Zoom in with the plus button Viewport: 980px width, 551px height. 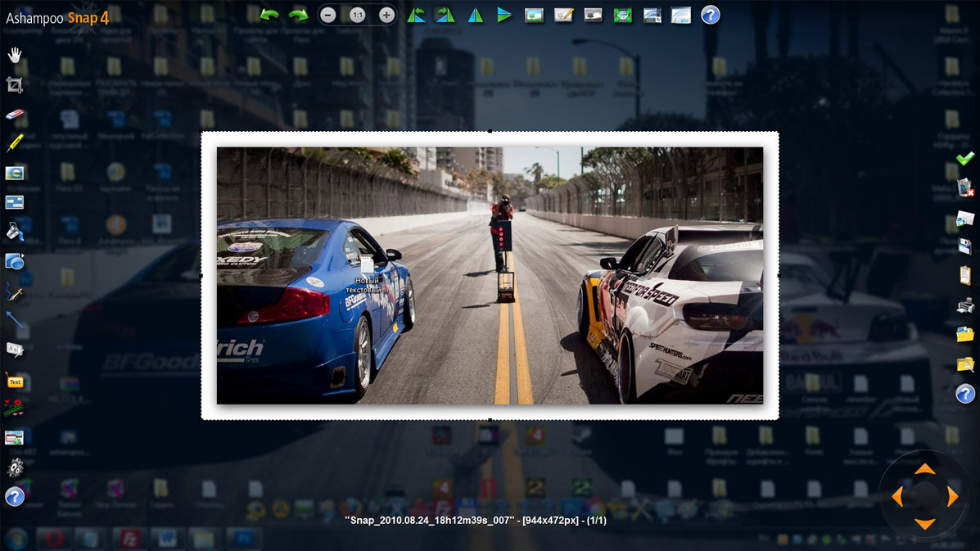click(387, 15)
